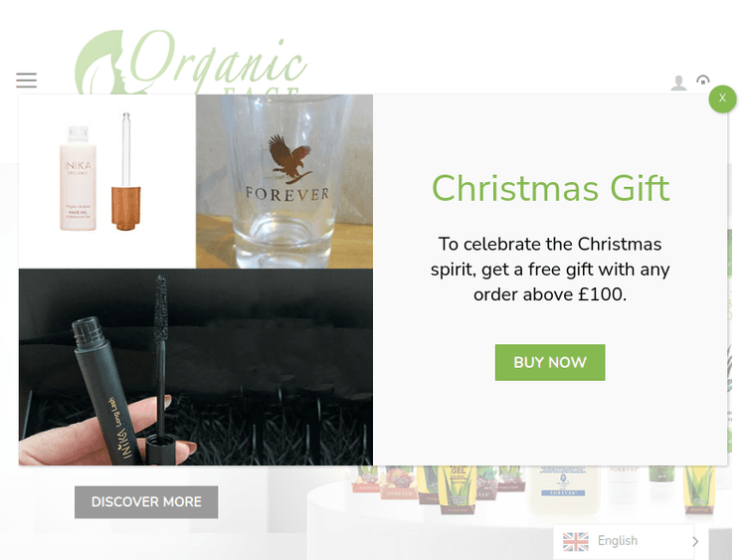746x560 pixels.
Task: Click the INIKA Long Lash mascara photo
Action: click(196, 367)
